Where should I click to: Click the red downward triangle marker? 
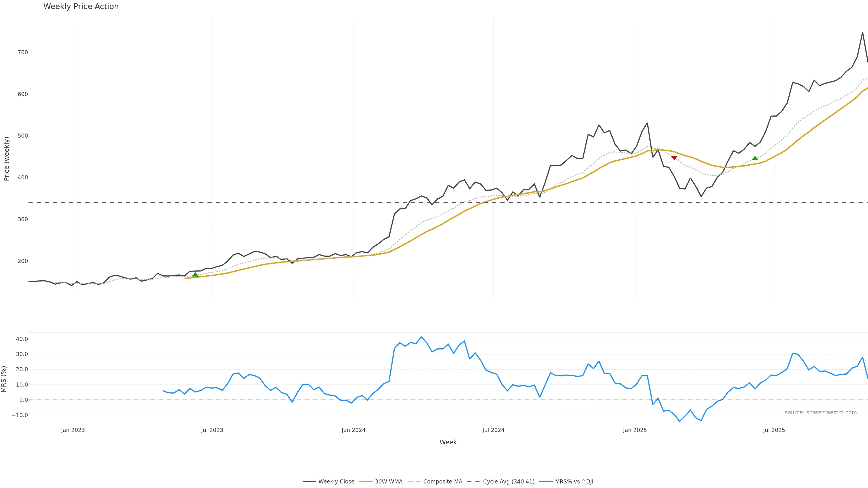[674, 158]
